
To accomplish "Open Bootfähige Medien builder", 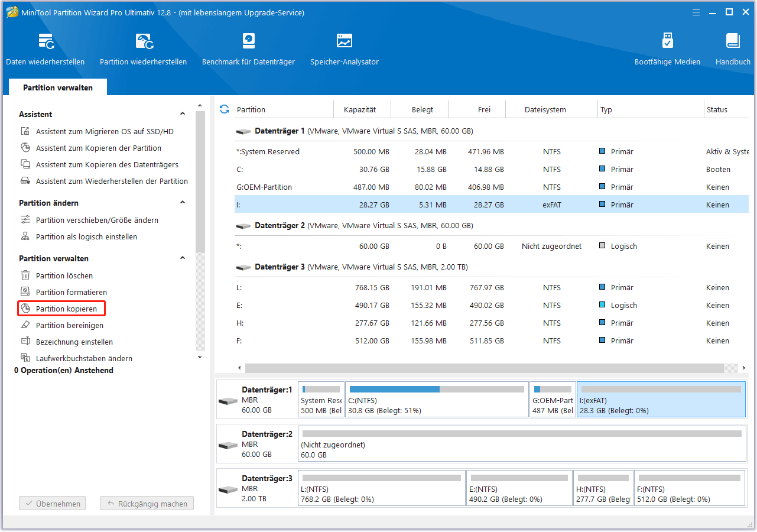I will [667, 49].
